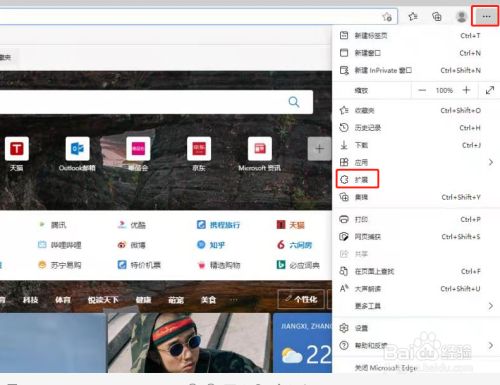This screenshot has width=500, height=385.
Task: Open 历史记录 from the menu
Action: coord(416,128)
